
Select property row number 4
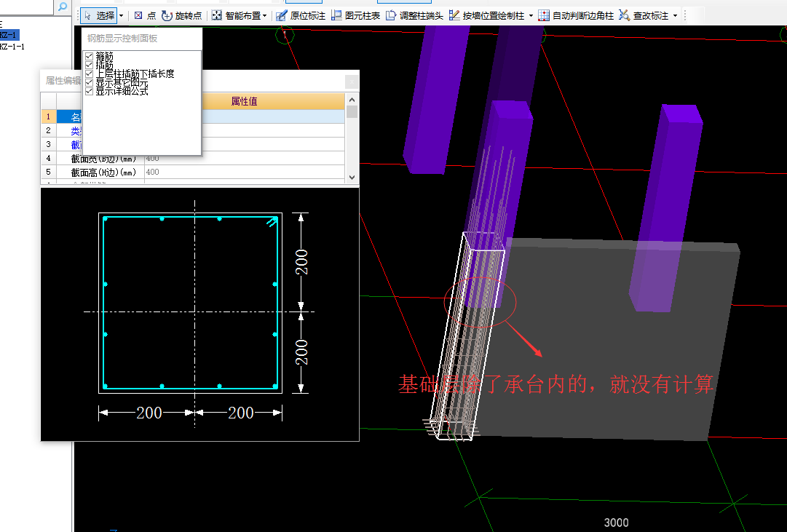coord(49,158)
